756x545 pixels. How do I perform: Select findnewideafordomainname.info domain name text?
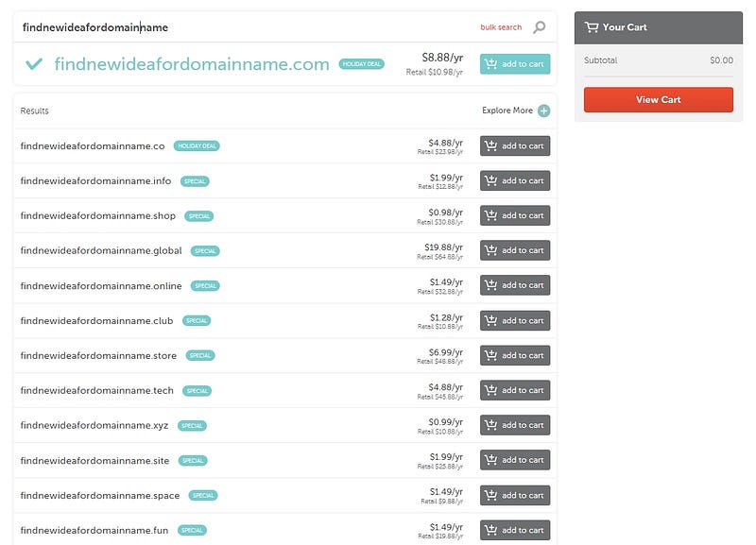(x=95, y=180)
